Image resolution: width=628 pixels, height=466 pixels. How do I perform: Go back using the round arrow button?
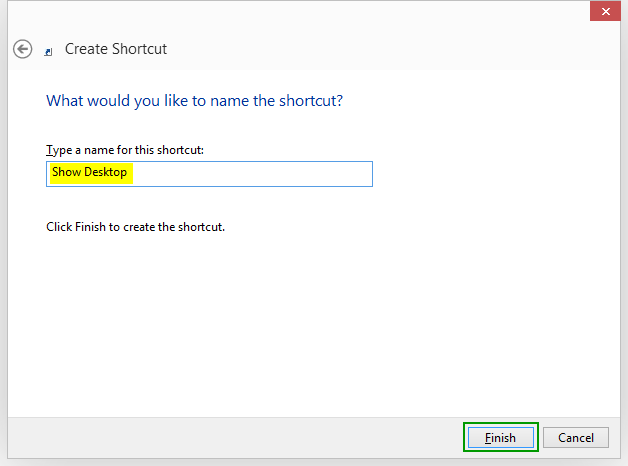22,49
